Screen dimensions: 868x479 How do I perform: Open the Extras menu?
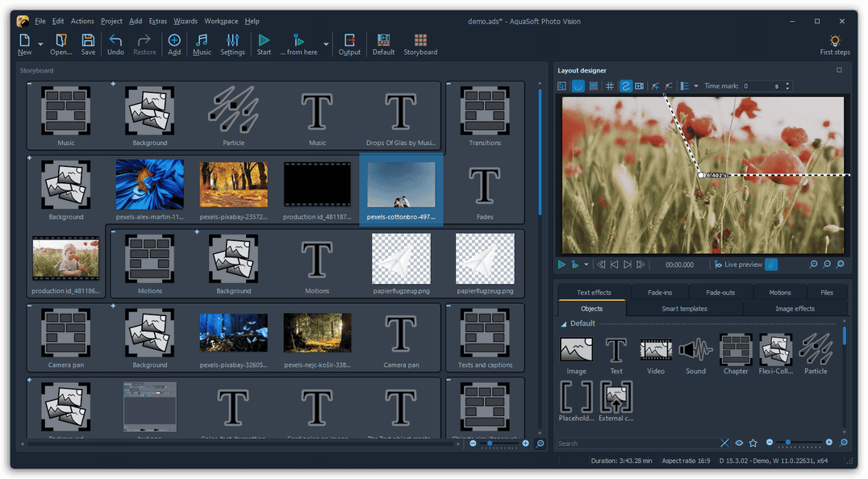click(x=158, y=21)
